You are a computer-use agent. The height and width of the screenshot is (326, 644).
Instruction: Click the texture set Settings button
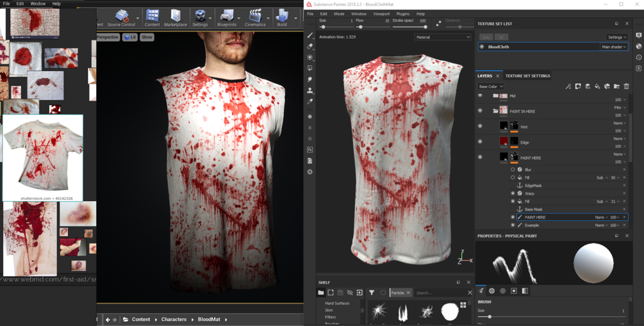(616, 37)
